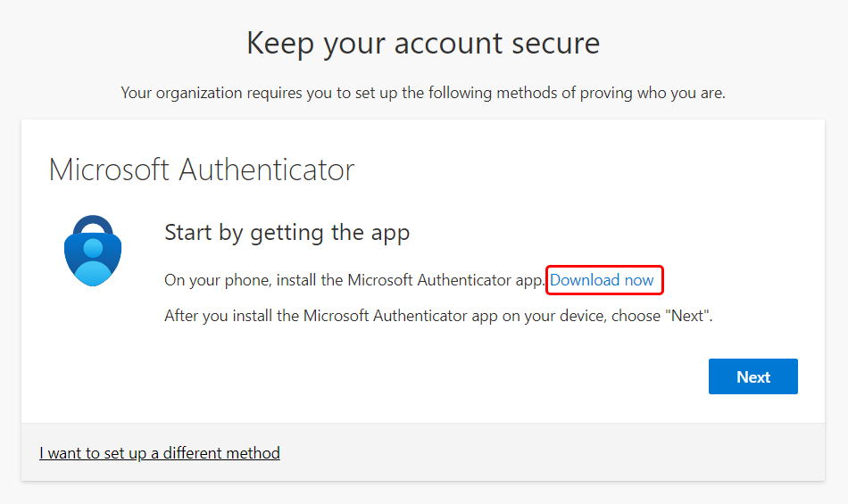The image size is (848, 504).
Task: Click the red highlighted box around Download now
Action: [604, 280]
